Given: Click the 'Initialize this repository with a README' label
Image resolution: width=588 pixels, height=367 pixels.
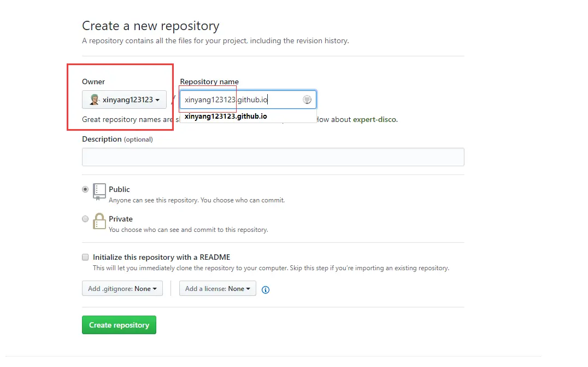Looking at the screenshot, I should (x=162, y=257).
